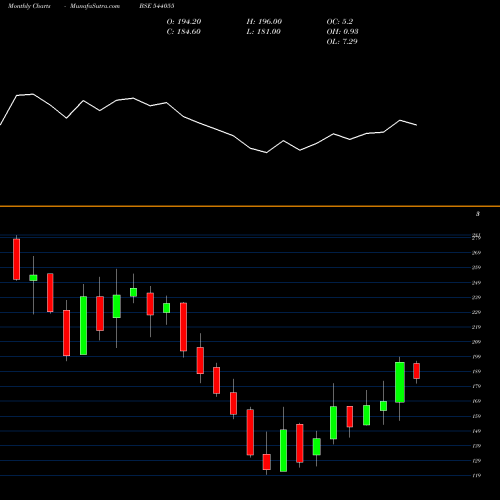Click the 219 price axis label
500x500 pixels.
(x=476, y=327)
